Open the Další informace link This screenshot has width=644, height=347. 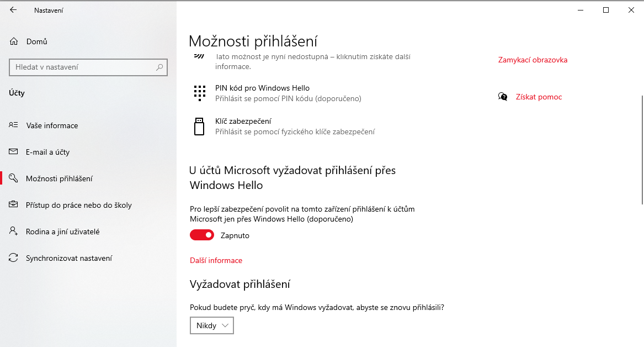pyautogui.click(x=216, y=260)
